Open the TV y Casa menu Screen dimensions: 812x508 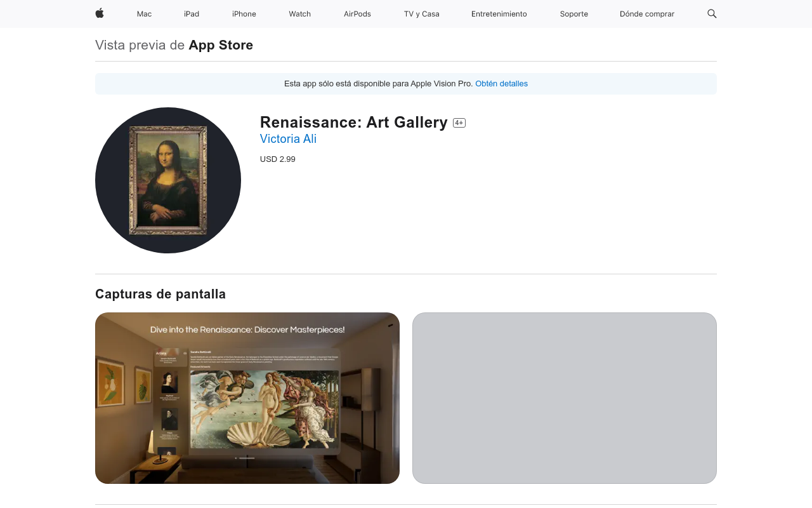click(x=422, y=14)
